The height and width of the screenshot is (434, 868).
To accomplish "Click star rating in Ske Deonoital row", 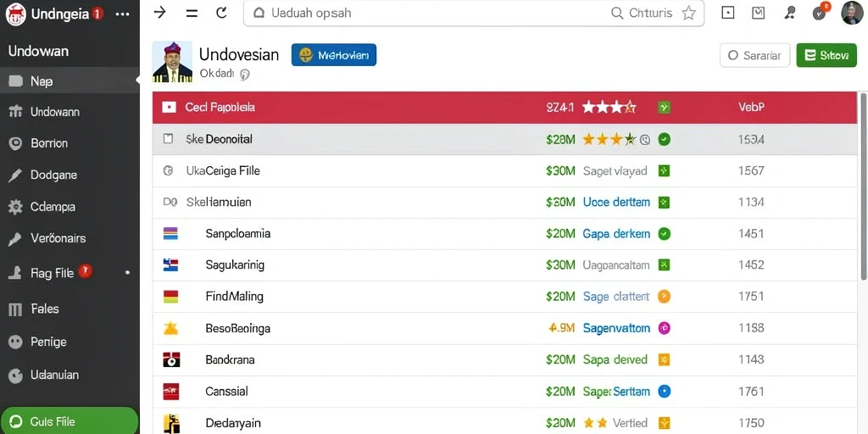I will (609, 140).
